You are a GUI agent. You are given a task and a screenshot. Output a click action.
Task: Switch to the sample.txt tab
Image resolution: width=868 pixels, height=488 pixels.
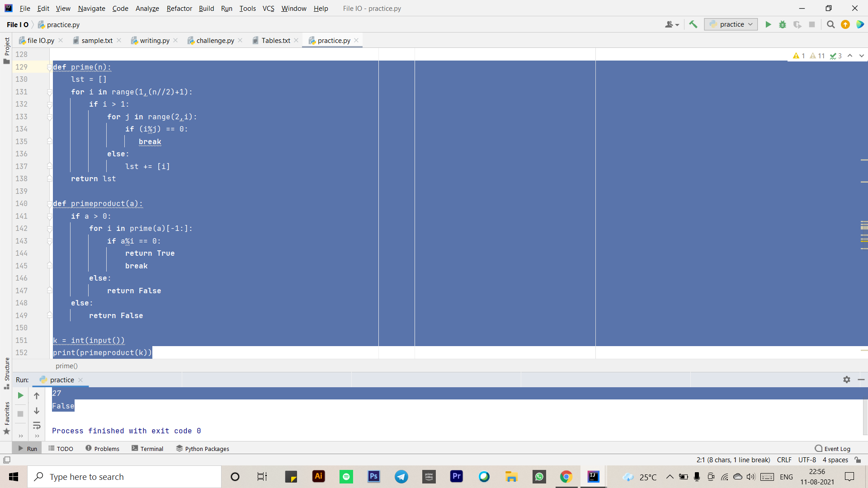(96, 40)
